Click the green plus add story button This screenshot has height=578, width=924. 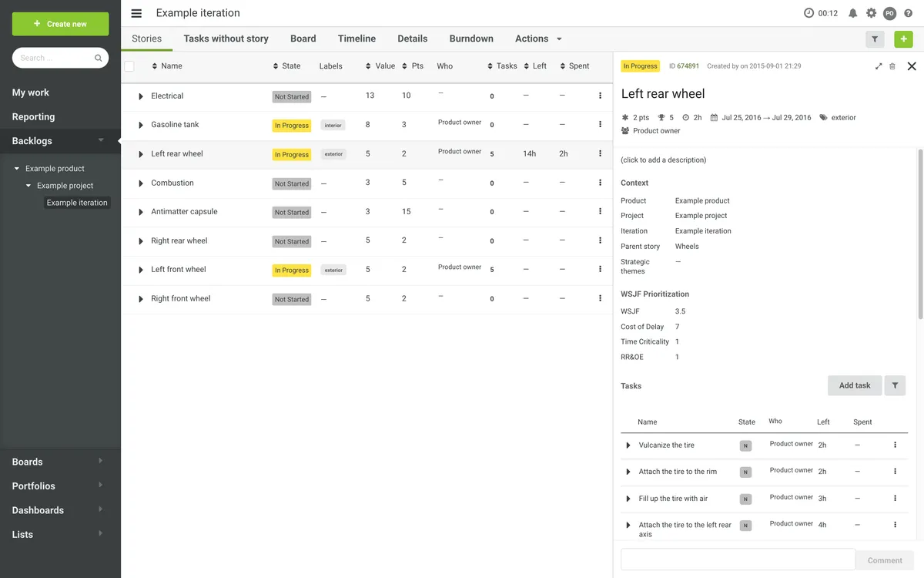click(904, 39)
